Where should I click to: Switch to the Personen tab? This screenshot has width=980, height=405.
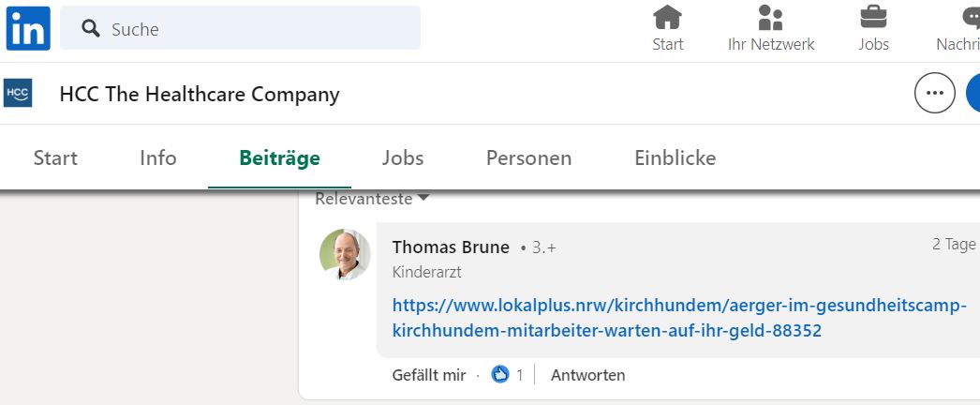tap(528, 158)
